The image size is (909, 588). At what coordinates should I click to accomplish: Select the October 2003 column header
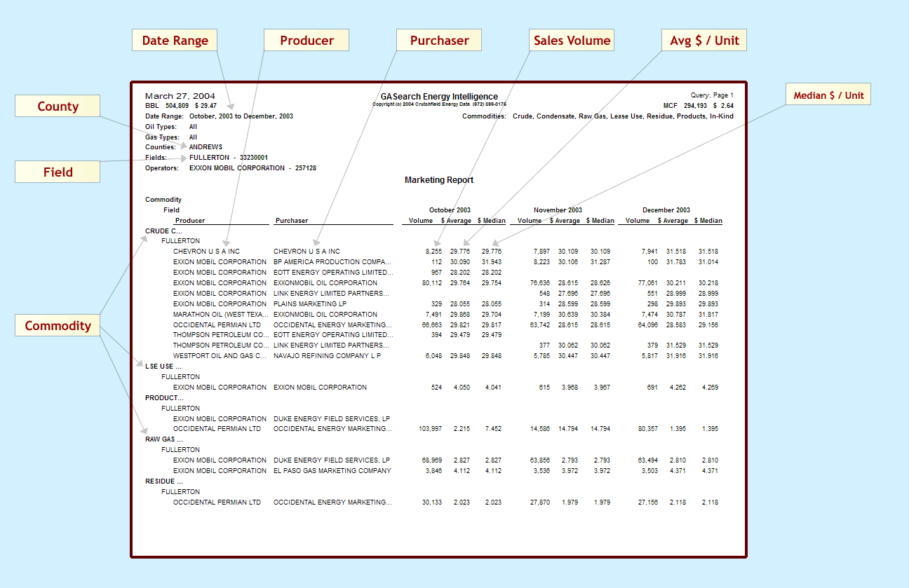[450, 210]
